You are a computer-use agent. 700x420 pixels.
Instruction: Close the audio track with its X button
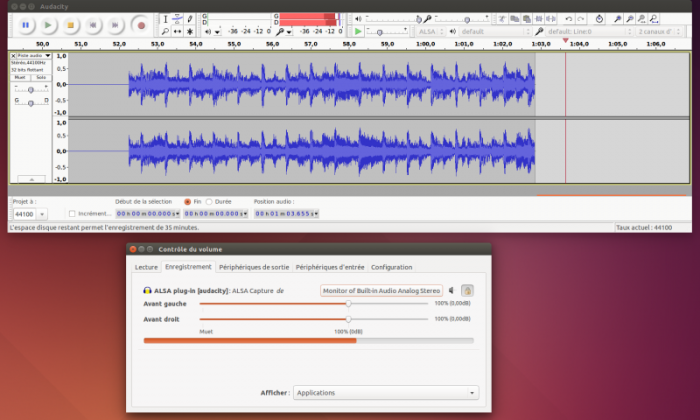coord(14,56)
